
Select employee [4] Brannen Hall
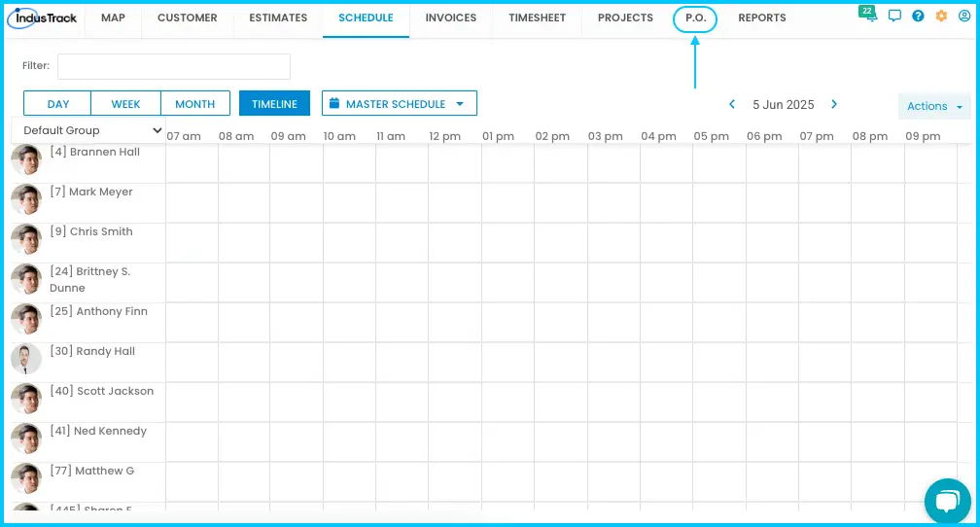95,152
